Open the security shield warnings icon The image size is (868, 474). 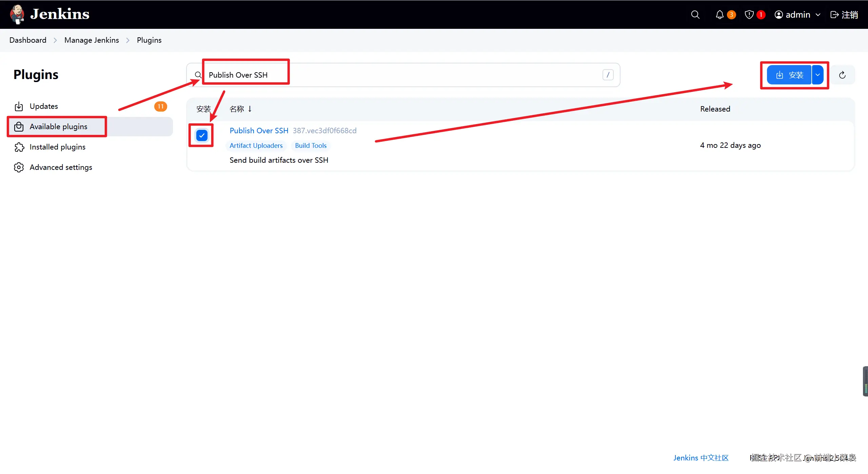click(749, 15)
